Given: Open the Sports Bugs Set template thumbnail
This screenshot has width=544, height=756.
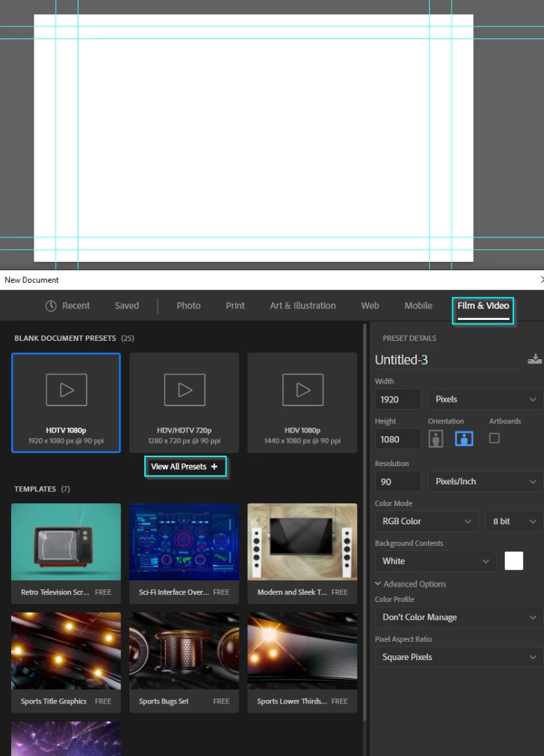Looking at the screenshot, I should pyautogui.click(x=184, y=651).
